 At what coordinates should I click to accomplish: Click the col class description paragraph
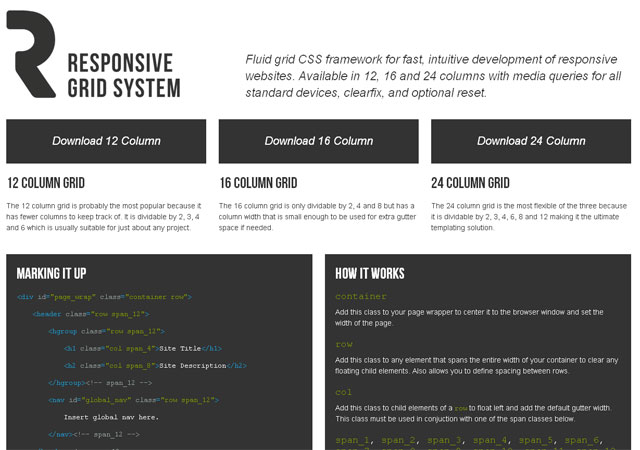pos(473,413)
